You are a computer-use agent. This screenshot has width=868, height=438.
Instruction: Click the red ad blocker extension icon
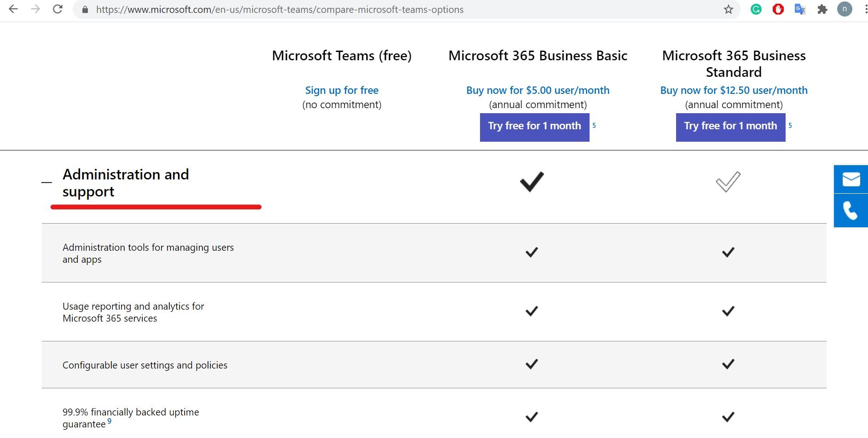tap(778, 9)
